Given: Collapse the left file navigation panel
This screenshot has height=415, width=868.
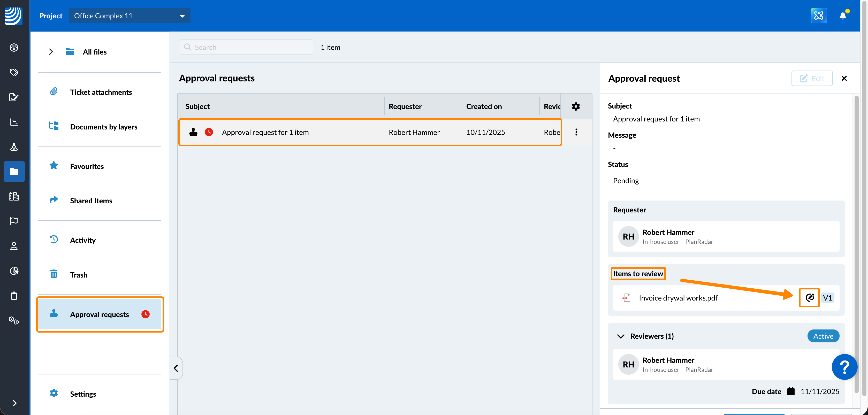Looking at the screenshot, I should coord(176,368).
